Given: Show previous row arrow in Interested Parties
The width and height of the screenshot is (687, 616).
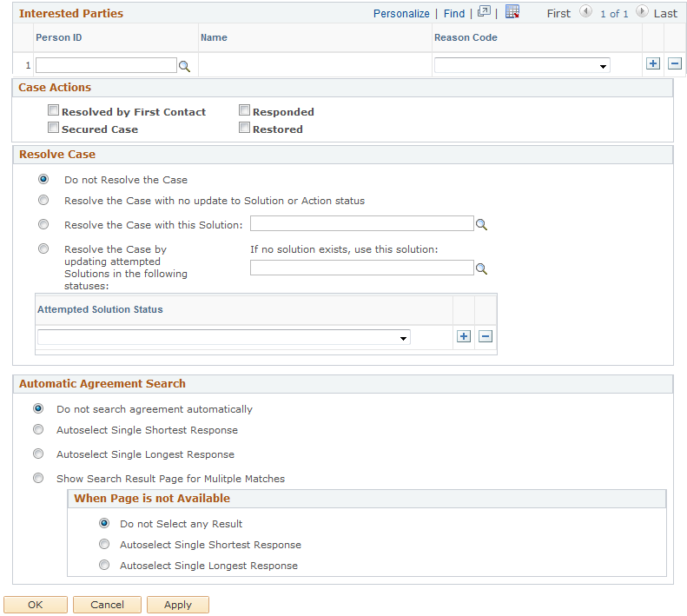Looking at the screenshot, I should (585, 11).
